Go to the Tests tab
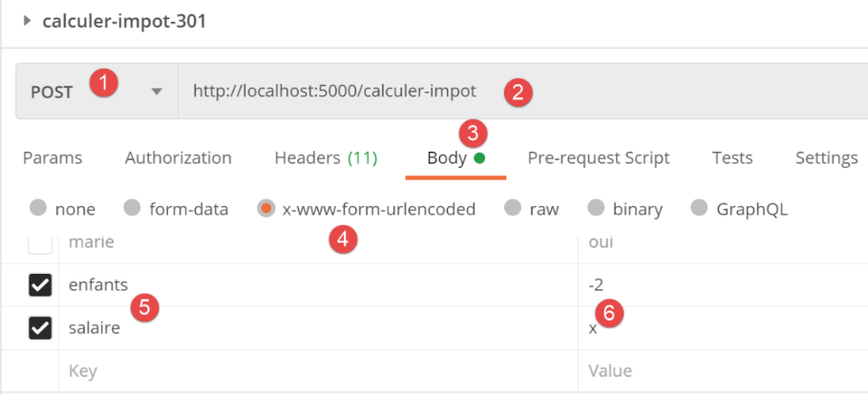 (x=732, y=158)
